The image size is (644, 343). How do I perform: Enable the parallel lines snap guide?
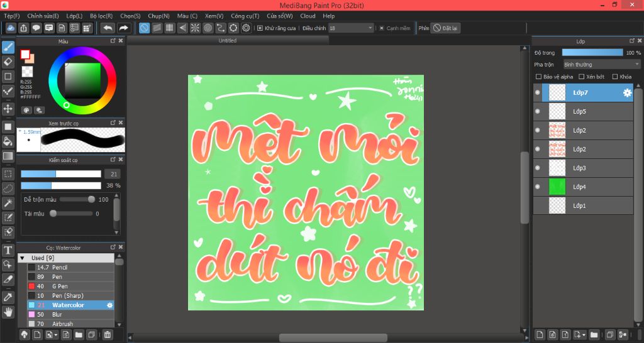pos(157,28)
